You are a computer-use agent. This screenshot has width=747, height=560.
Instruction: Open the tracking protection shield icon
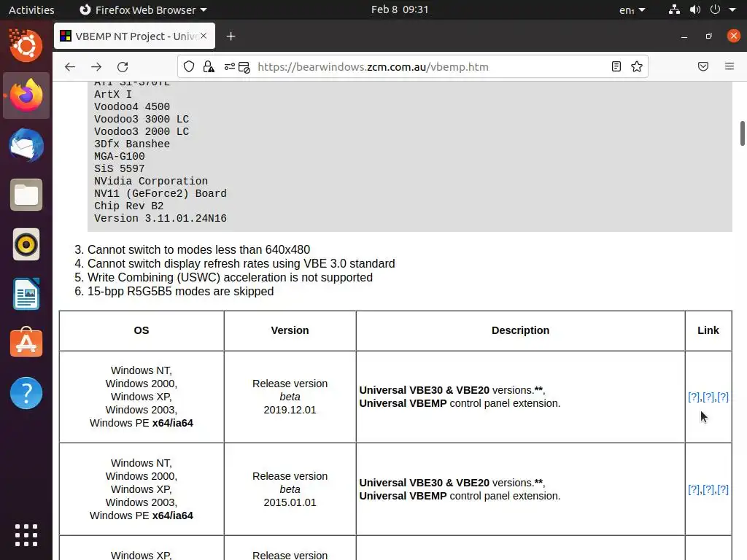pyautogui.click(x=189, y=66)
